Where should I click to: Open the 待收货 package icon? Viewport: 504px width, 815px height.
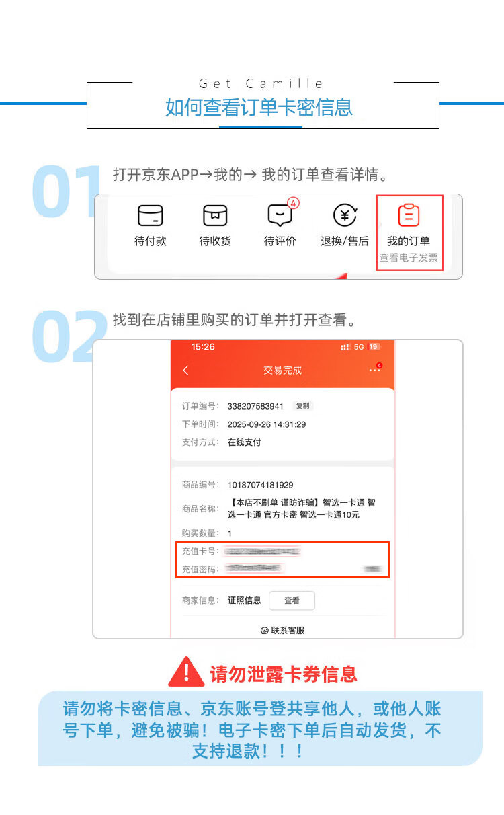pos(215,216)
